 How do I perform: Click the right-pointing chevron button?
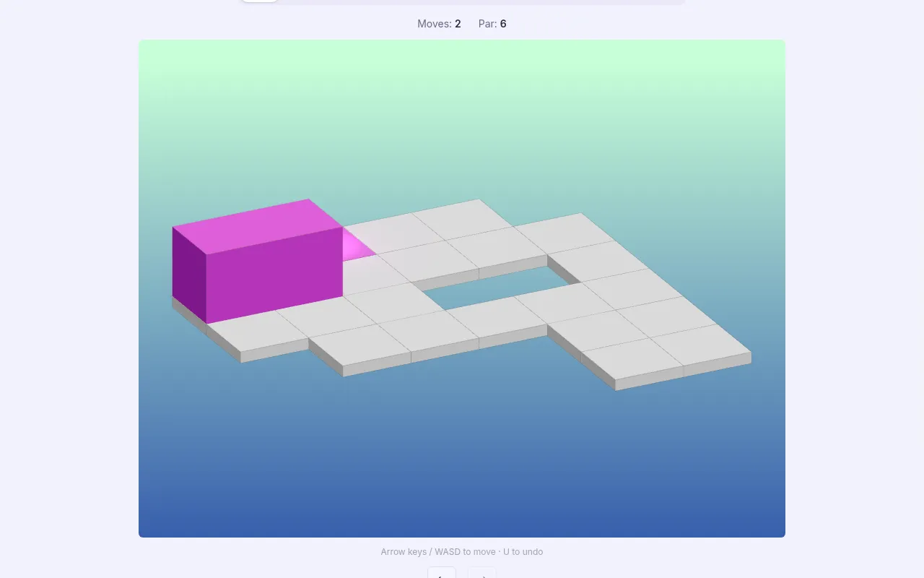pos(482,573)
